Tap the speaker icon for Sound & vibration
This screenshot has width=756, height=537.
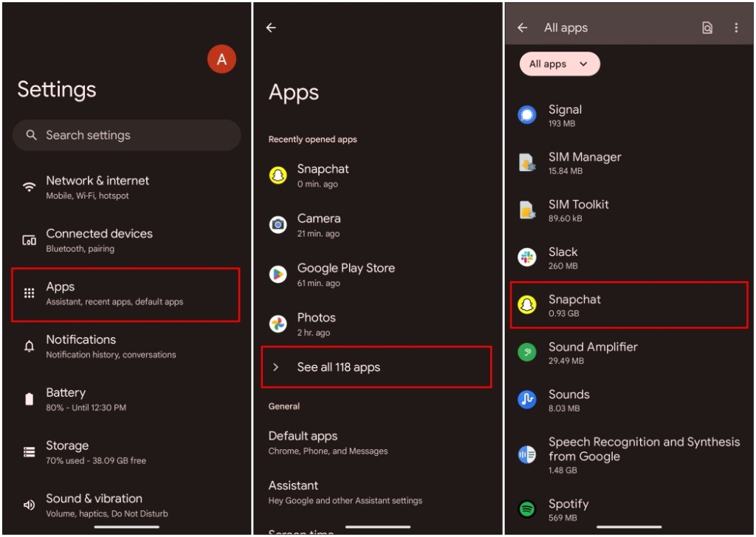click(x=30, y=505)
